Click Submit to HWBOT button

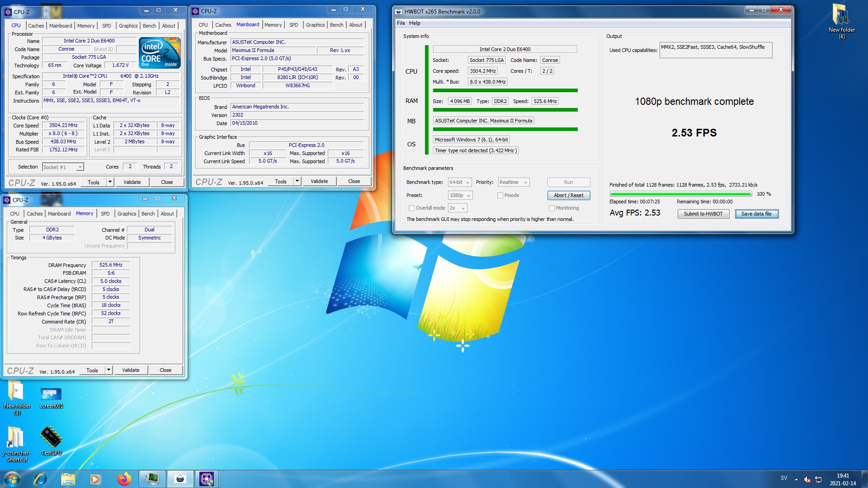pyautogui.click(x=703, y=214)
